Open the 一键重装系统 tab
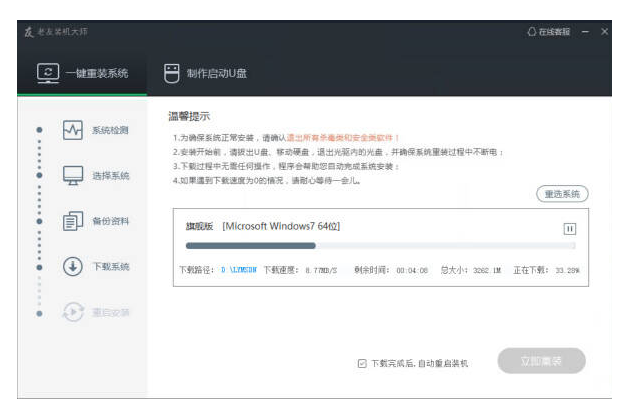The image size is (640, 405). click(x=82, y=73)
